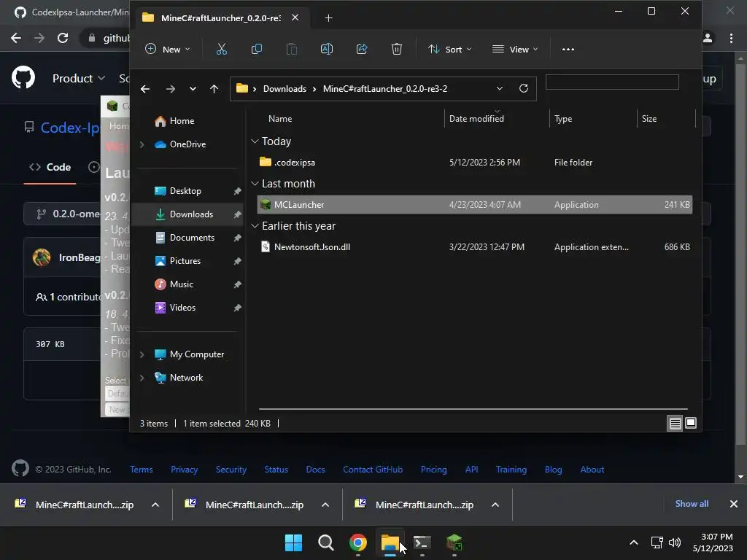Switch to Details view layout icon
Screen dimensions: 747x560
[675, 423]
